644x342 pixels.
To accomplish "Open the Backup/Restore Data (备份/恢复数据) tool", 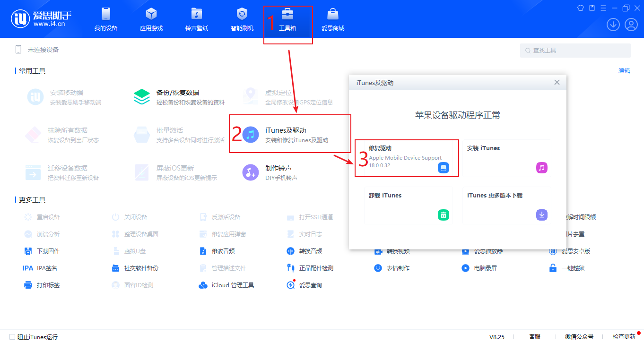I will (177, 97).
